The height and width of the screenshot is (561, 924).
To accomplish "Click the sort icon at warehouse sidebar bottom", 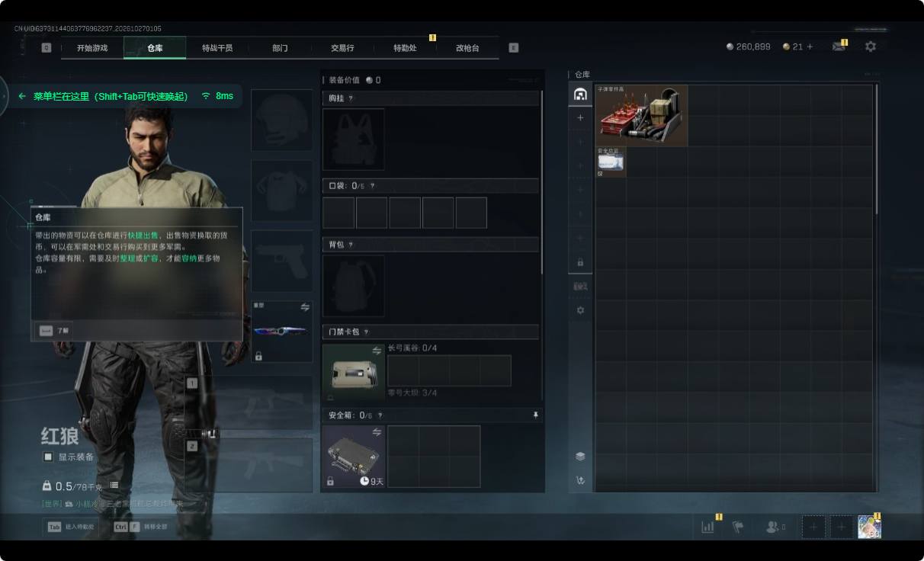I will [x=580, y=480].
